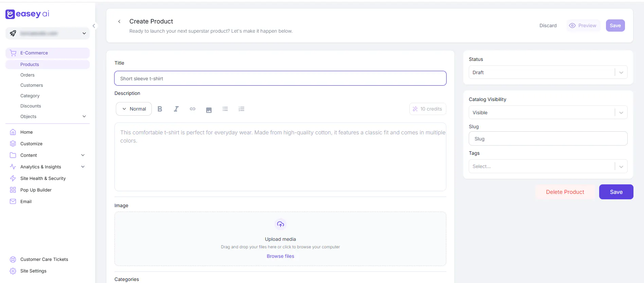Collapse the sidebar with the chevron

pyautogui.click(x=94, y=26)
